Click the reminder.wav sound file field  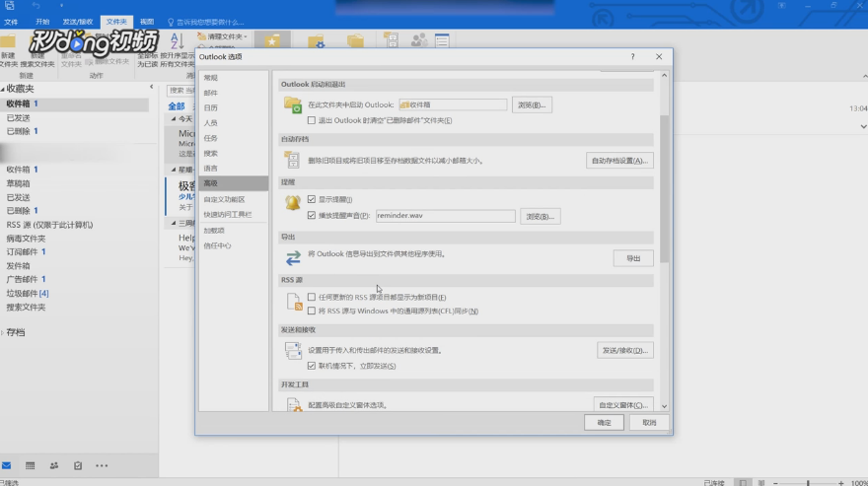point(446,216)
